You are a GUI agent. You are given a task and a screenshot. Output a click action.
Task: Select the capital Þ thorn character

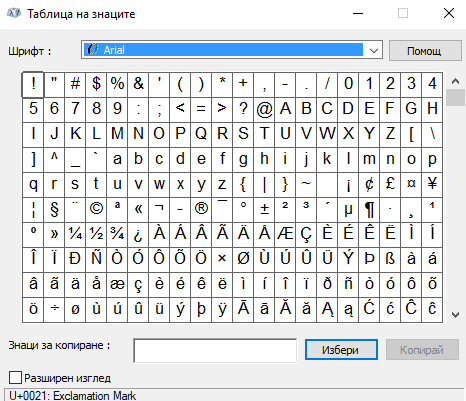coord(369,260)
